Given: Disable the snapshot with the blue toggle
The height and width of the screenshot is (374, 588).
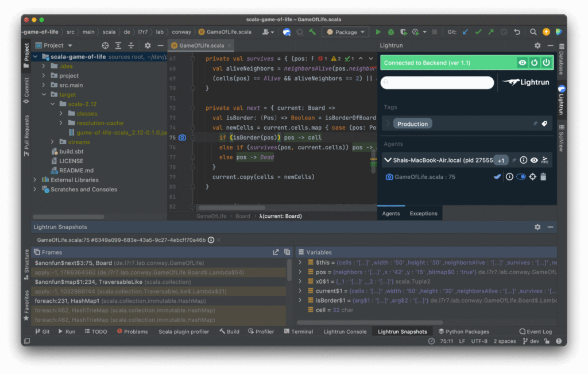Looking at the screenshot, I should 521,176.
